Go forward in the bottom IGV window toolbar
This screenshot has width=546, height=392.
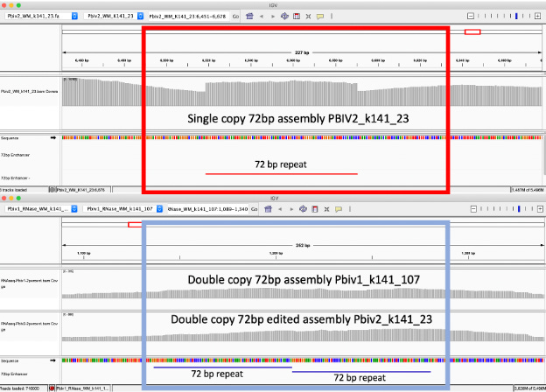(x=291, y=209)
